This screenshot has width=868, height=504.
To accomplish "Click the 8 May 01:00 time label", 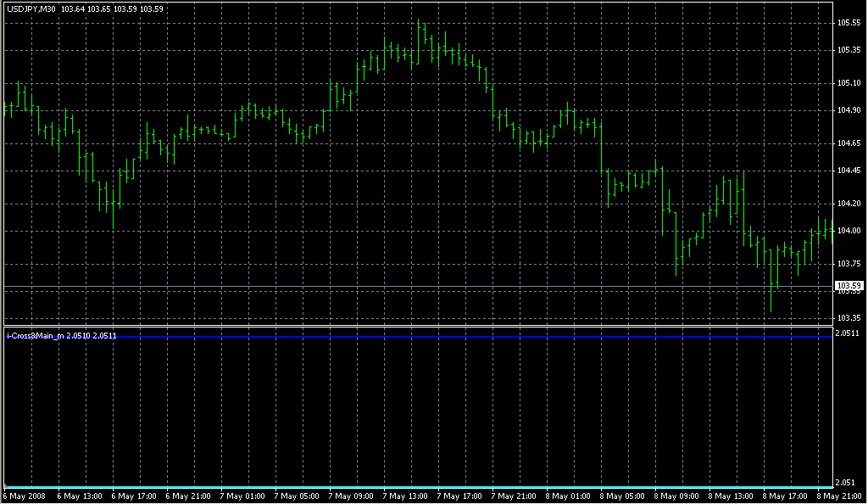I will click(568, 497).
